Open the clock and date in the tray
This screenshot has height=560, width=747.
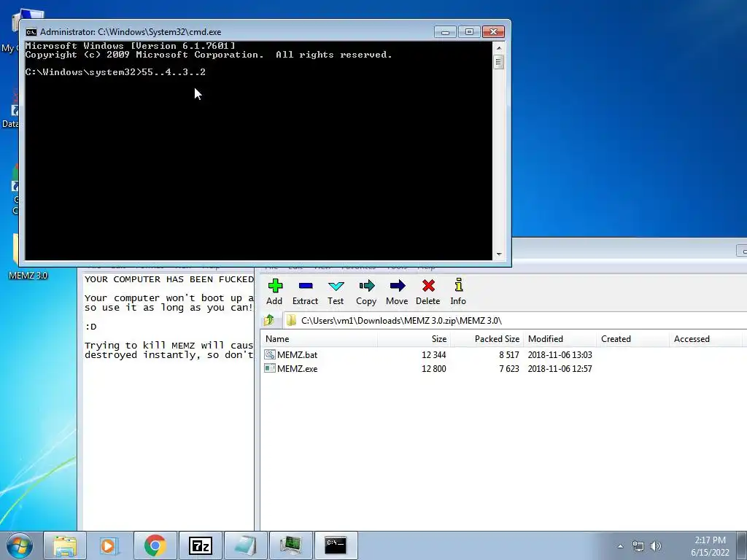[710, 546]
